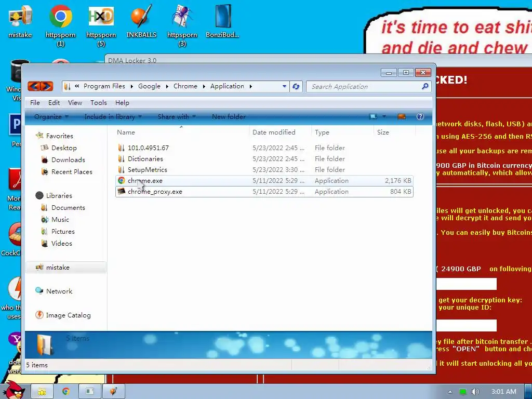Image resolution: width=532 pixels, height=399 pixels.
Task: Click the Chrome breadcrumb in address bar
Action: [x=185, y=86]
